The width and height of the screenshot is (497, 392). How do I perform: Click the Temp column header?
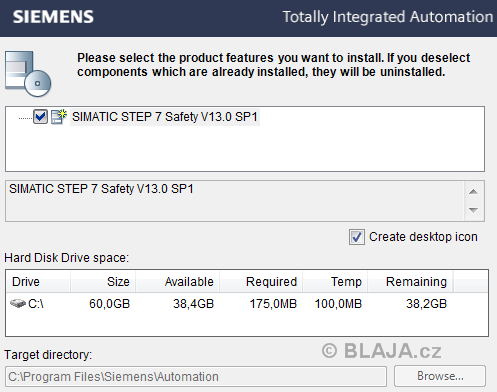pyautogui.click(x=335, y=282)
